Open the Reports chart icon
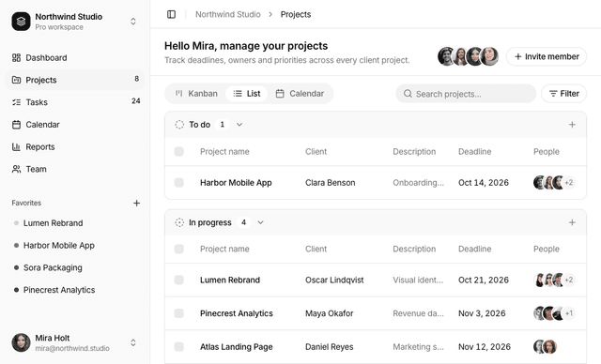601x364 pixels. (x=16, y=147)
